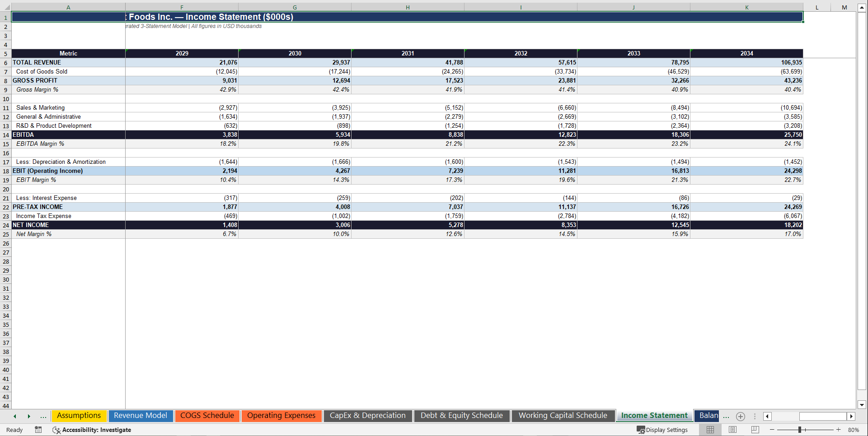The height and width of the screenshot is (436, 868).
Task: Click the next-sheet navigation arrow
Action: [x=29, y=416]
